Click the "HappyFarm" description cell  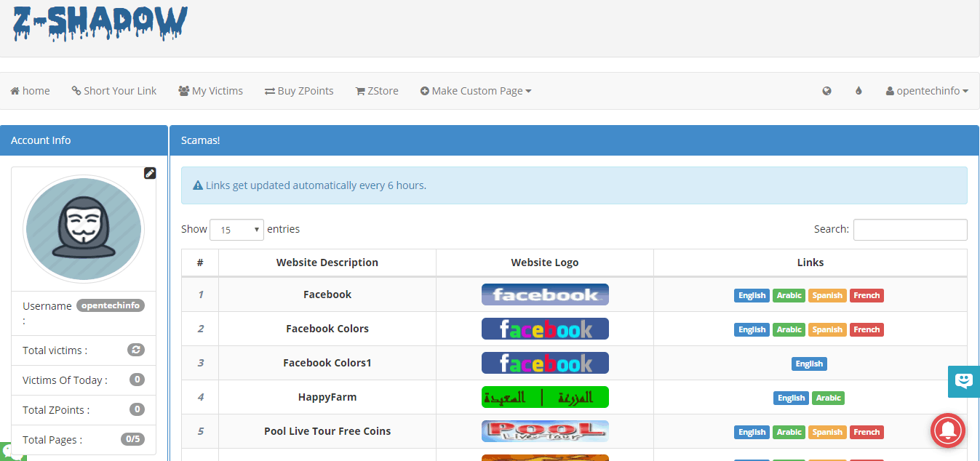[x=327, y=397]
